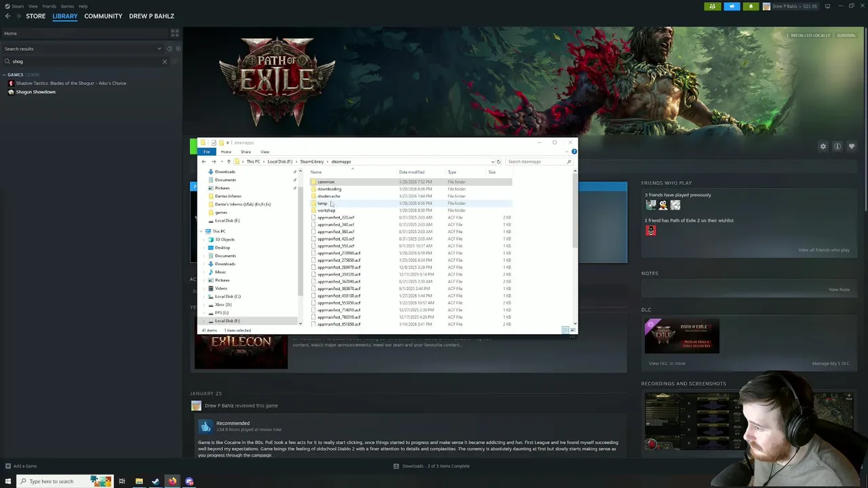Screen dimensions: 868x488
Task: Sort library by recent activity clock
Action: click(x=170, y=49)
